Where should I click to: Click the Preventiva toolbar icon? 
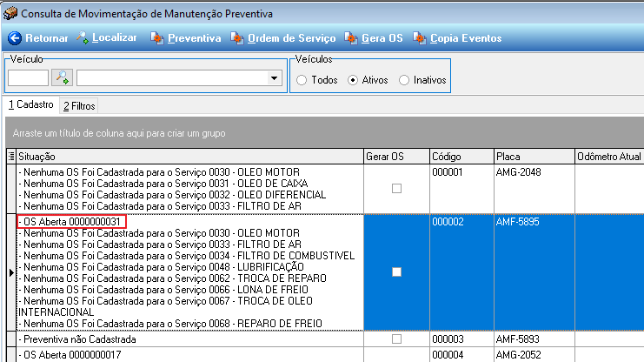(157, 38)
